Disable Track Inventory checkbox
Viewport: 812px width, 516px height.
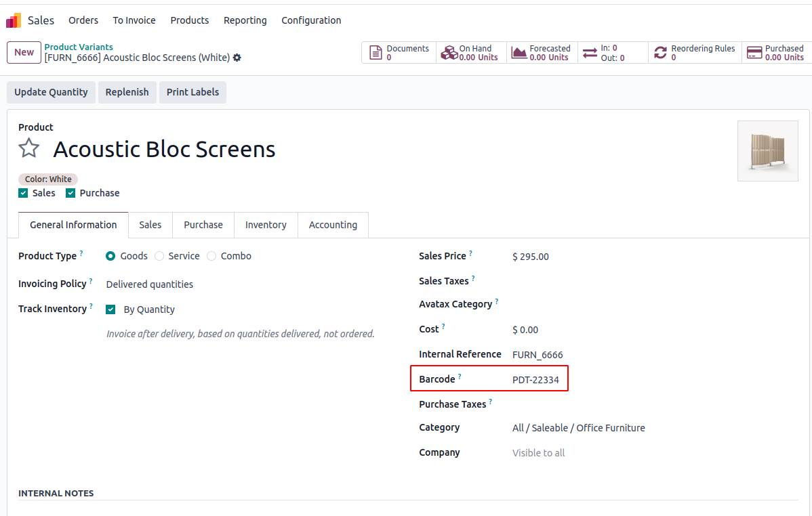point(110,309)
